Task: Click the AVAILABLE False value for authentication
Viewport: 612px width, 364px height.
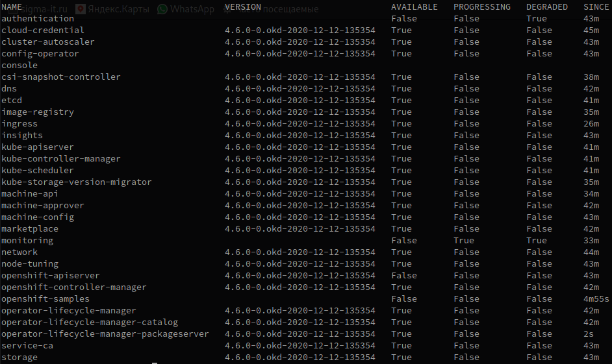Action: click(404, 19)
